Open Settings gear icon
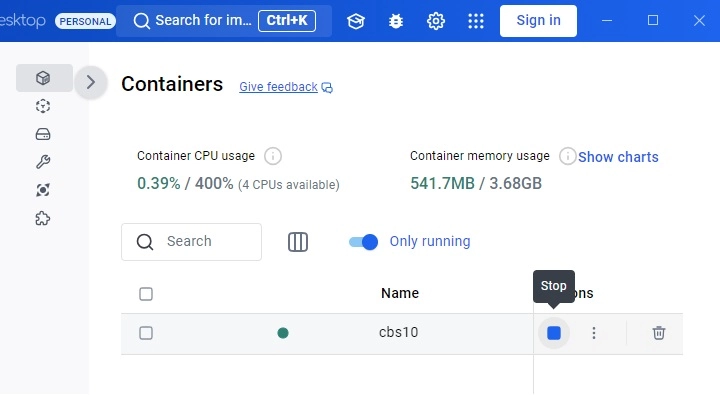This screenshot has height=395, width=720. [436, 21]
